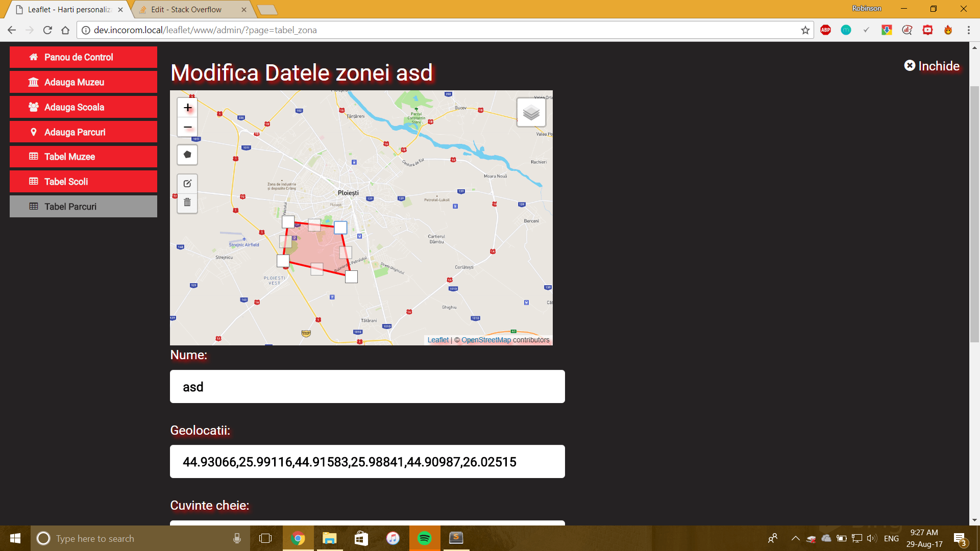Open Panou de Control menu
980x551 pixels.
83,57
